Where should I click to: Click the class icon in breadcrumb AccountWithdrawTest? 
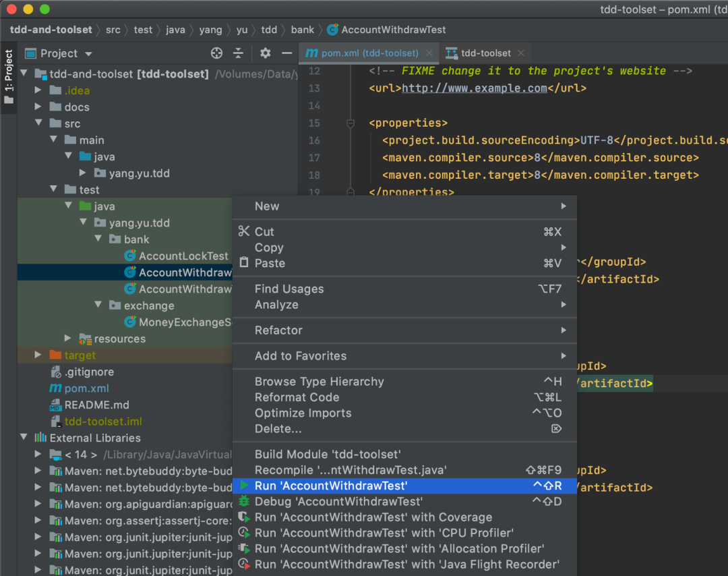tap(332, 30)
